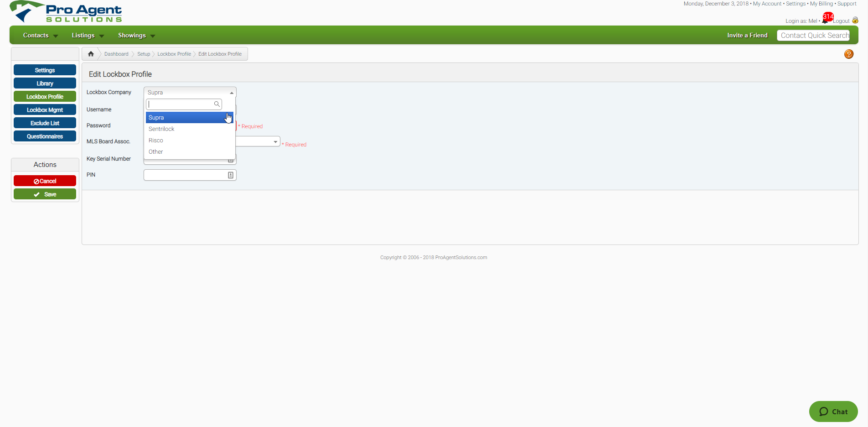This screenshot has height=427, width=868.
Task: Open Exclude List in the sidebar
Action: click(x=45, y=123)
